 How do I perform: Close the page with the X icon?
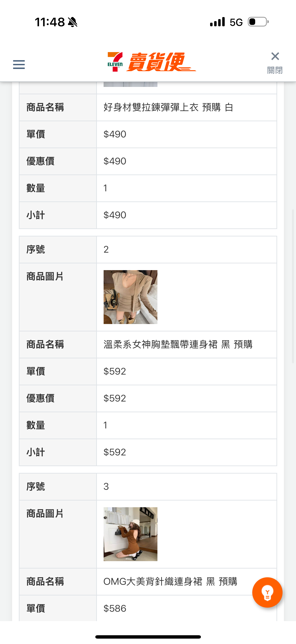point(275,57)
